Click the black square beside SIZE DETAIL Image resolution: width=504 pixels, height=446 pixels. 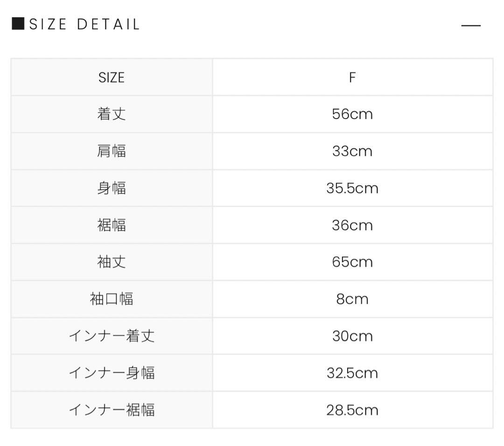pos(18,24)
